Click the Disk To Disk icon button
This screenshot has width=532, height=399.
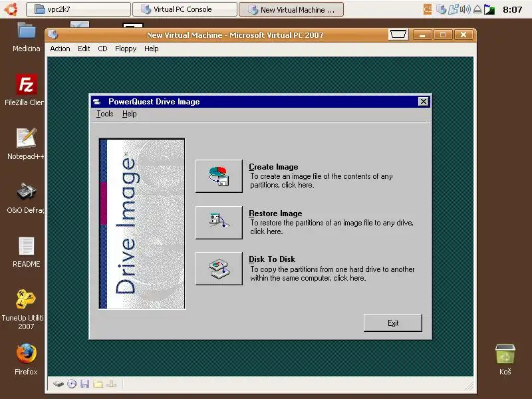pos(219,269)
